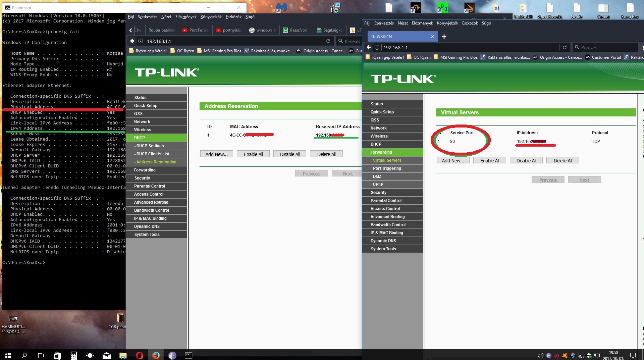Reload page in right Firefox window
This screenshot has height=360, width=644.
click(565, 48)
